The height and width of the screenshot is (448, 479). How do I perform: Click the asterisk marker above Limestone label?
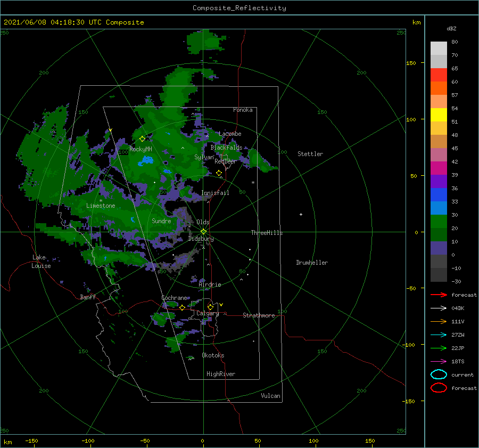[101, 201]
